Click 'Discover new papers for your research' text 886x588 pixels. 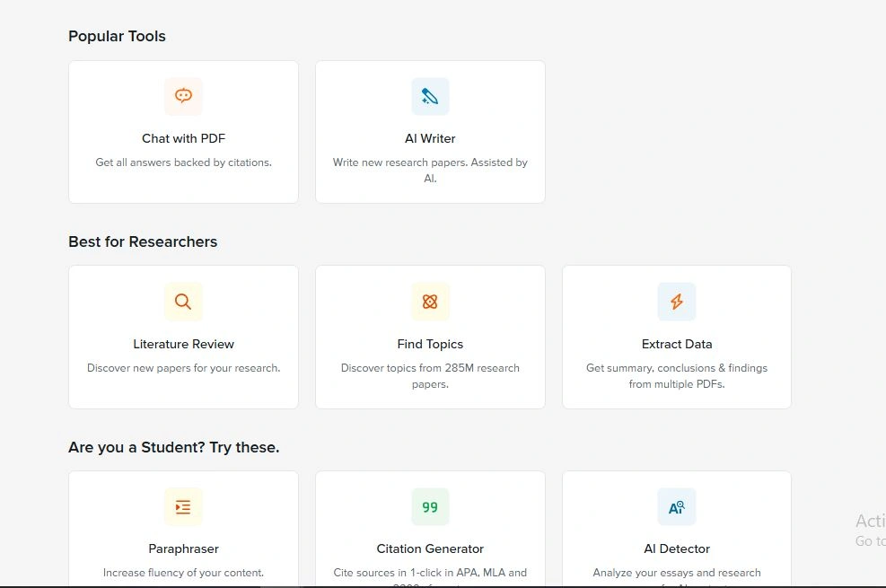(183, 368)
